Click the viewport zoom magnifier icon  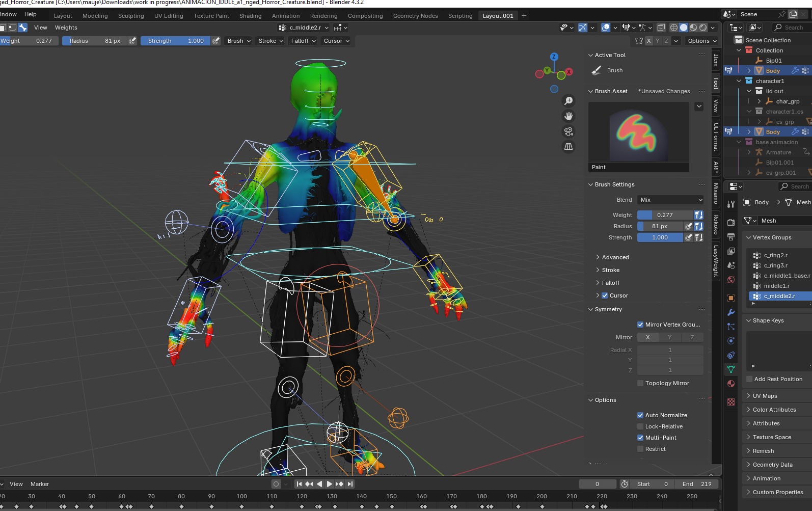[x=569, y=101]
